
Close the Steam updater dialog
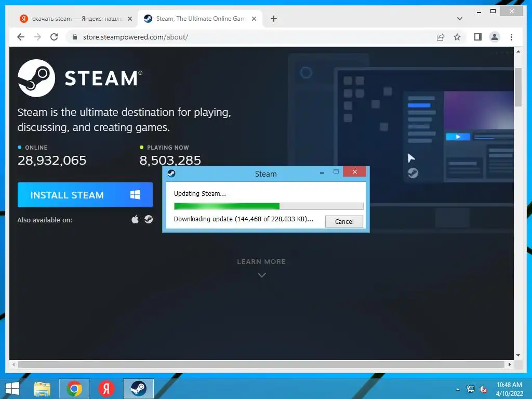click(x=354, y=171)
